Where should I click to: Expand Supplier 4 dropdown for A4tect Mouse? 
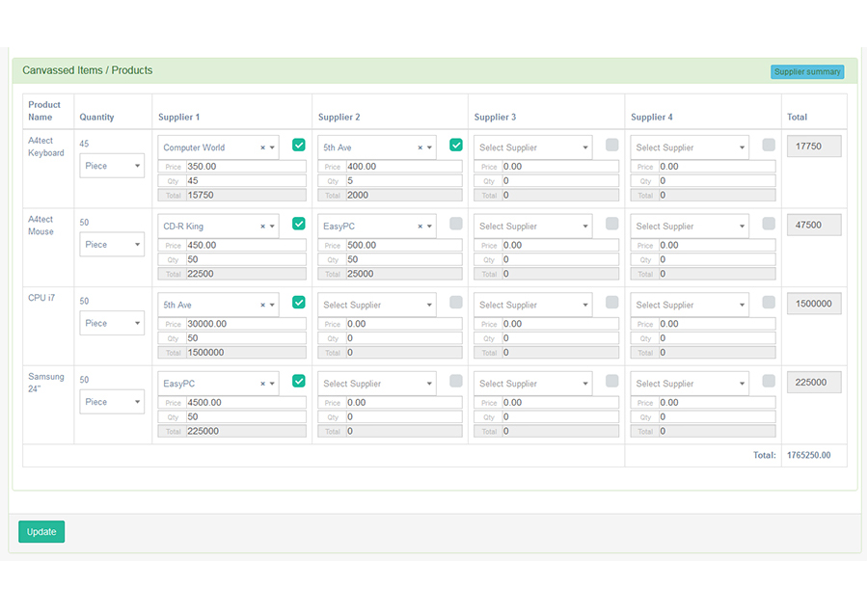pos(690,227)
